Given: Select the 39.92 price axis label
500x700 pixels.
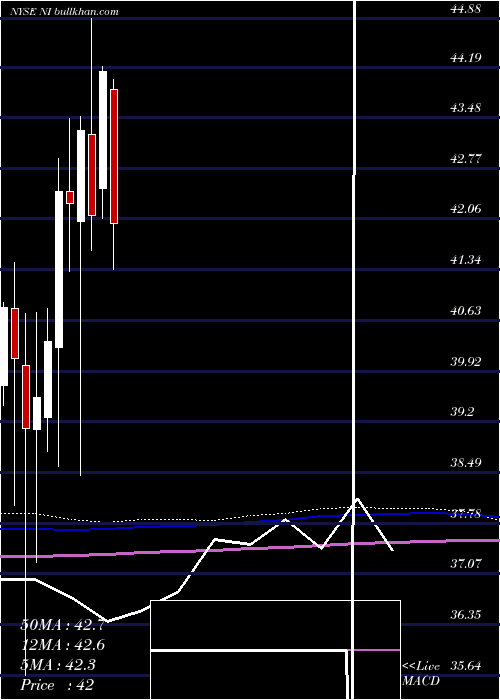Looking at the screenshot, I should 466,361.
